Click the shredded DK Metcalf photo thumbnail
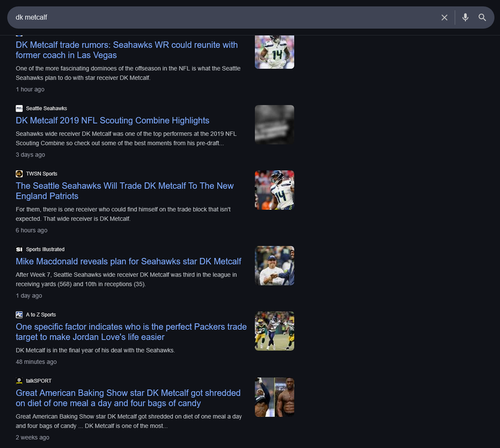 pyautogui.click(x=274, y=397)
